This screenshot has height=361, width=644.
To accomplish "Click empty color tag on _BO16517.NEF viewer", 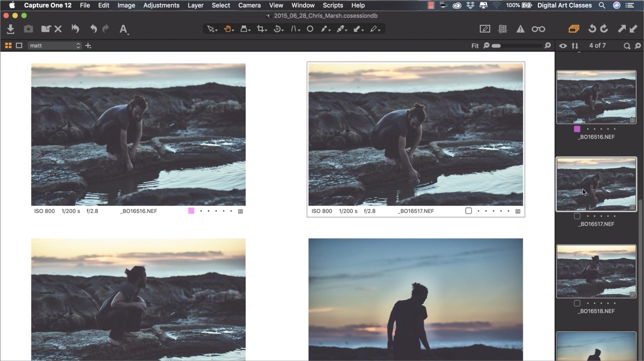I will (469, 211).
